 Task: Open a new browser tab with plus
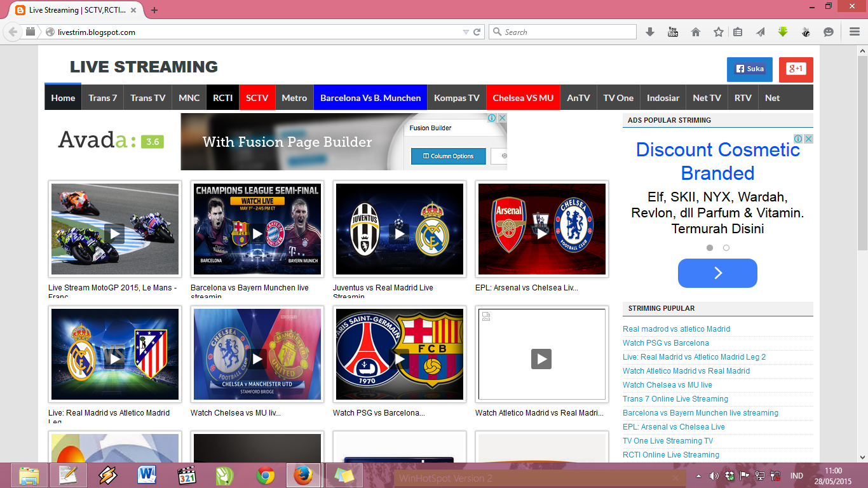click(154, 10)
